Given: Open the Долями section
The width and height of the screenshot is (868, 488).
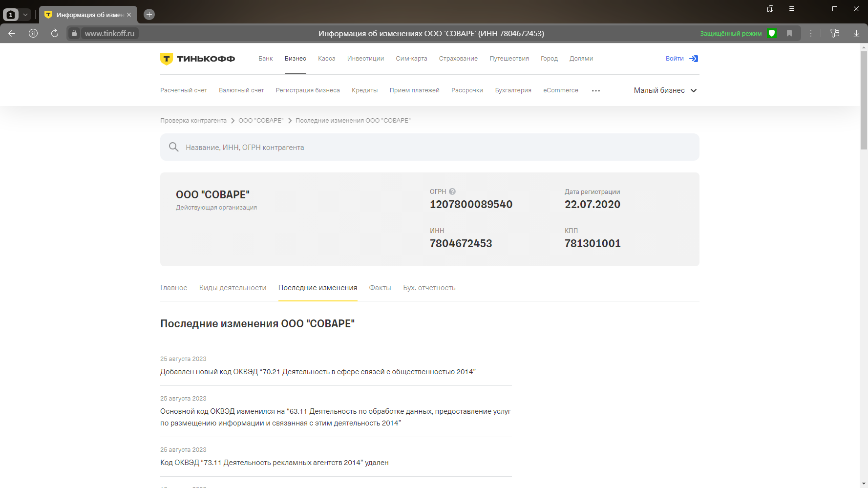Looking at the screenshot, I should point(581,59).
